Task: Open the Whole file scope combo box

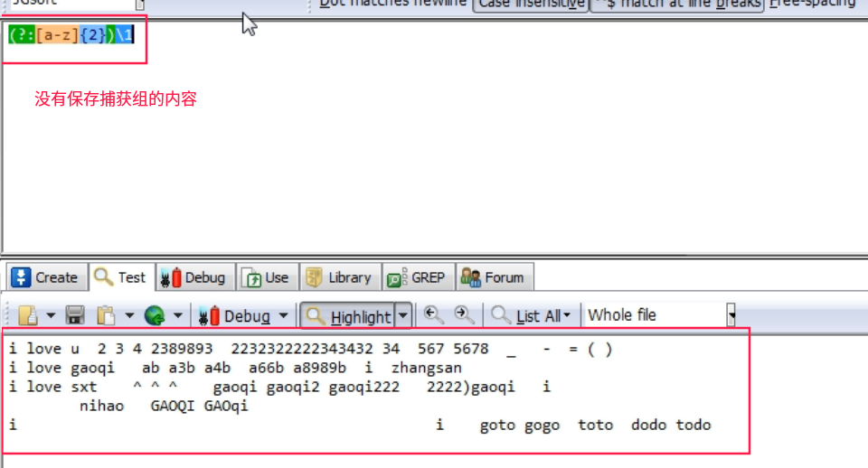Action: click(x=661, y=315)
